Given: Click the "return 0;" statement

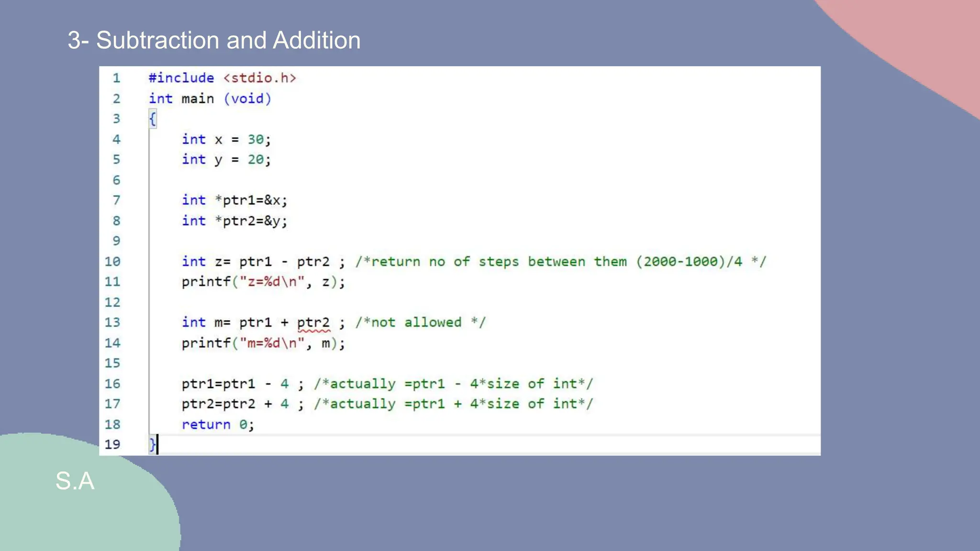Looking at the screenshot, I should [218, 424].
